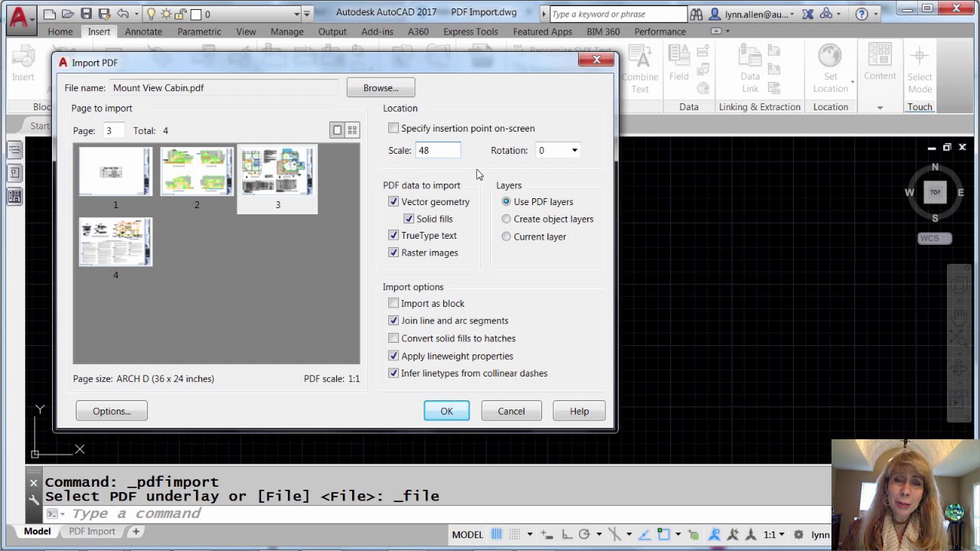Image resolution: width=980 pixels, height=551 pixels.
Task: Click the selection cycling icon in status bar
Action: click(693, 534)
